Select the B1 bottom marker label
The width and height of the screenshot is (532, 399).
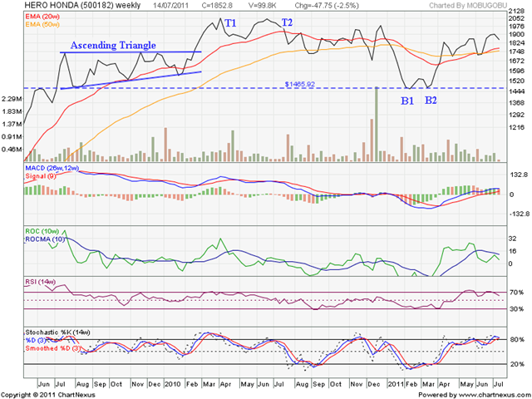[407, 101]
